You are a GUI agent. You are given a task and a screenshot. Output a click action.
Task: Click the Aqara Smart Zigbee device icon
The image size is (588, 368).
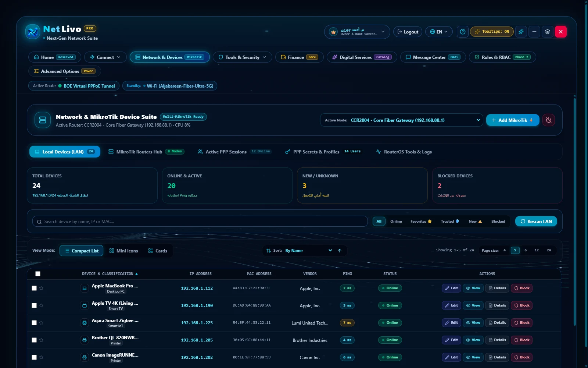[85, 323]
